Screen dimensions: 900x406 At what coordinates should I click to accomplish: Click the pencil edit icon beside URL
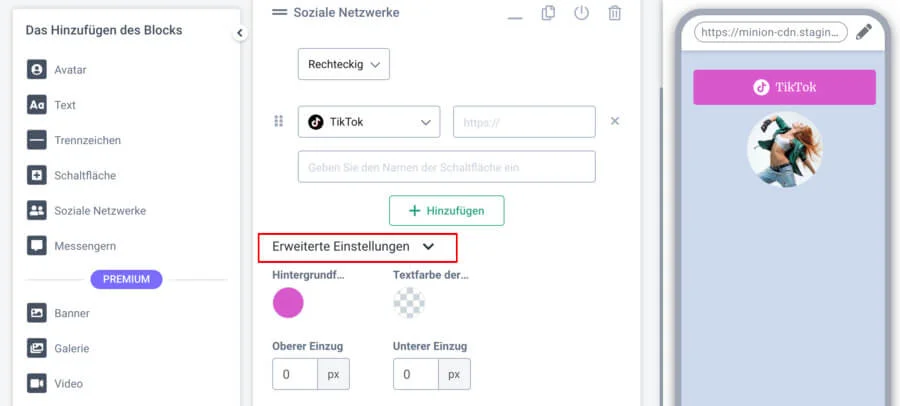[x=864, y=32]
